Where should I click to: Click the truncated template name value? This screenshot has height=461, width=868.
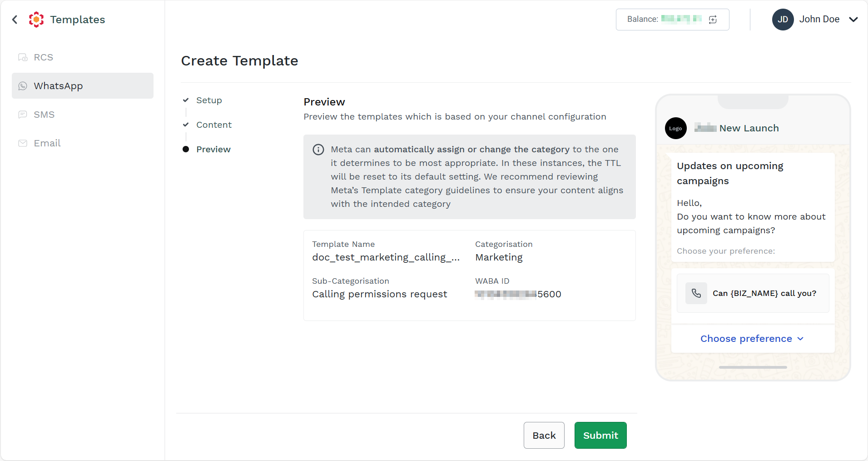[x=386, y=257]
